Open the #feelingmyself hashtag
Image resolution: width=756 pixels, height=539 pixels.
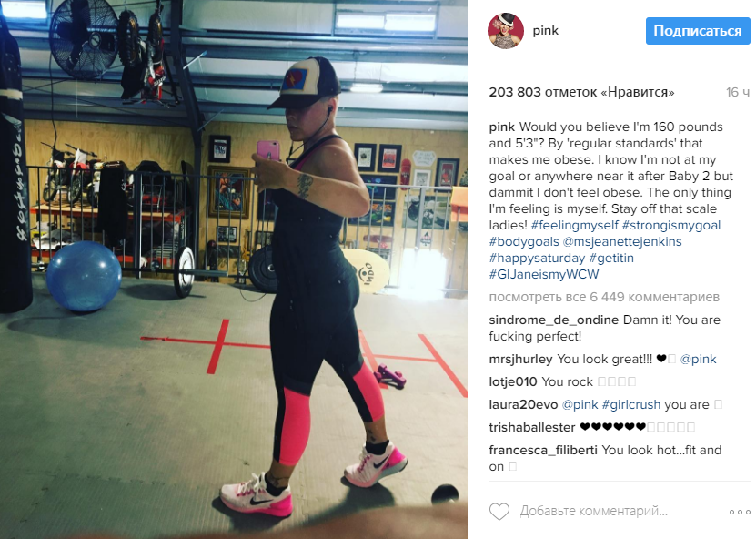574,226
